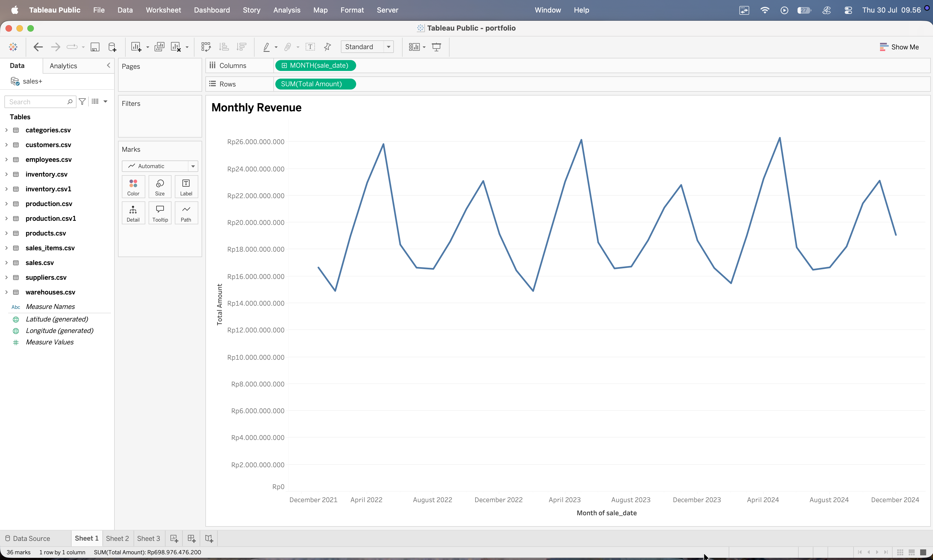Click the Wi-Fi icon in menu bar

pyautogui.click(x=764, y=10)
